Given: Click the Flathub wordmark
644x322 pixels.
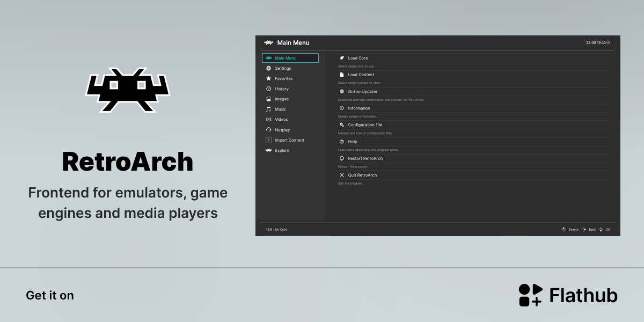Looking at the screenshot, I should click(583, 295).
